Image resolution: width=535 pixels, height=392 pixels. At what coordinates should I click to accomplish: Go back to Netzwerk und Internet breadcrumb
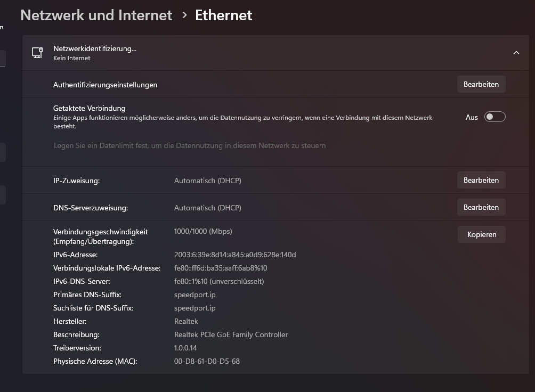(96, 15)
